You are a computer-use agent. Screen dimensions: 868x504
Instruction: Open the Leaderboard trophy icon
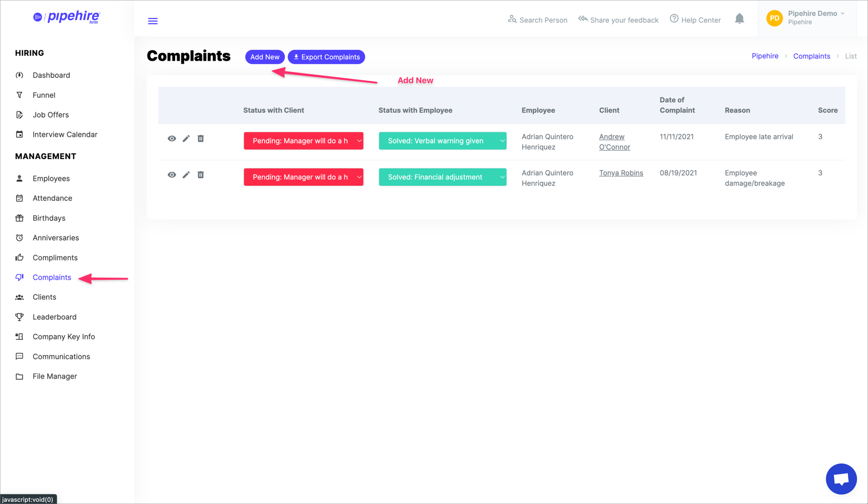coord(19,316)
